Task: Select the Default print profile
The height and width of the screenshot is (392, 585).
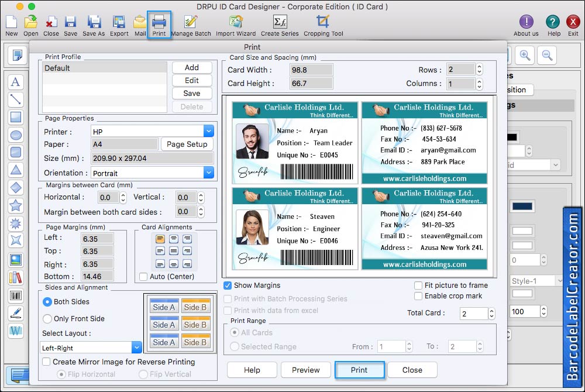Action: point(105,68)
